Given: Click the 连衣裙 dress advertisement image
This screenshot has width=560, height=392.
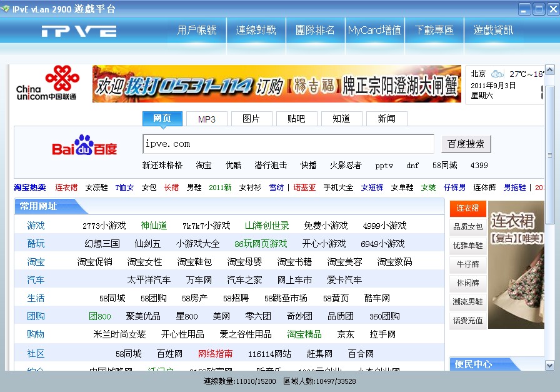Looking at the screenshot, I should (x=516, y=264).
